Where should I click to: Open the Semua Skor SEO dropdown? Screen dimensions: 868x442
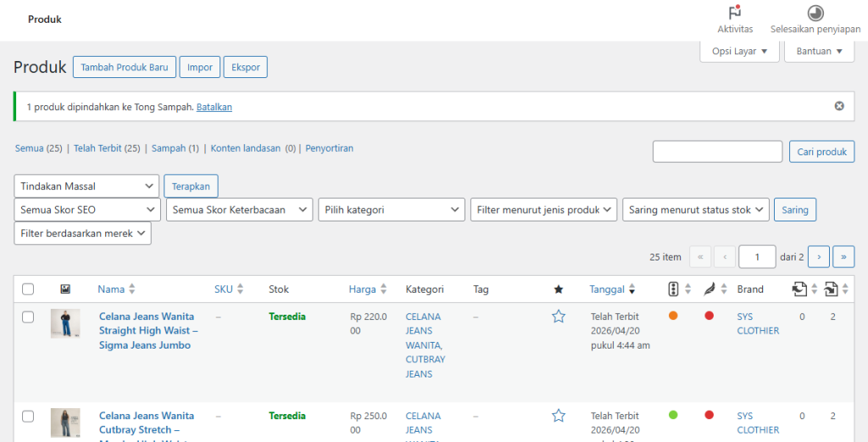[x=87, y=210]
